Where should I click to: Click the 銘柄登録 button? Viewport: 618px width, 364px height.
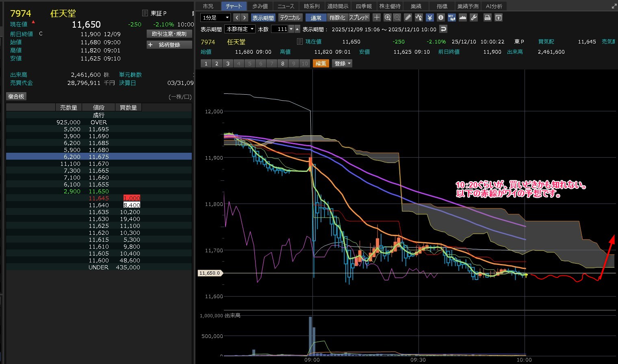(169, 45)
